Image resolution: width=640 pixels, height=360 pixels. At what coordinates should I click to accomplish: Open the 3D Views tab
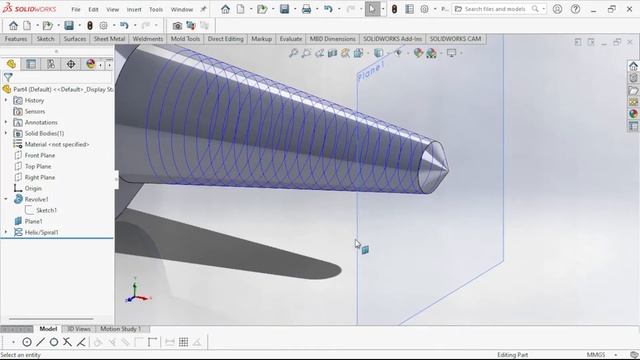[78, 329]
